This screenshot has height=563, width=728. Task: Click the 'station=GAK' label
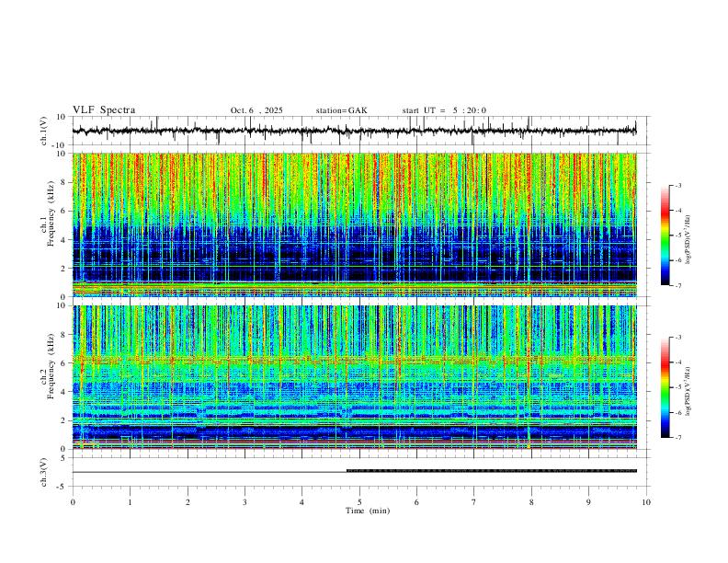[341, 110]
